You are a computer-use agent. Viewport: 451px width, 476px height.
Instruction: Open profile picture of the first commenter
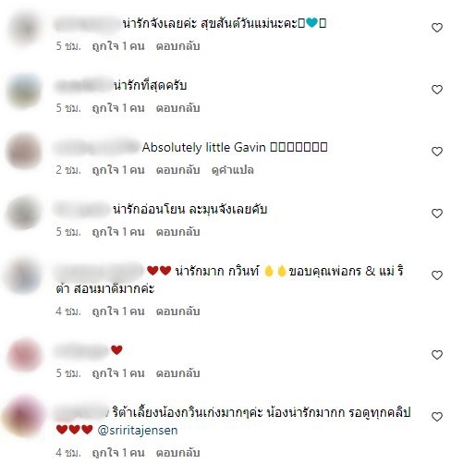click(24, 29)
